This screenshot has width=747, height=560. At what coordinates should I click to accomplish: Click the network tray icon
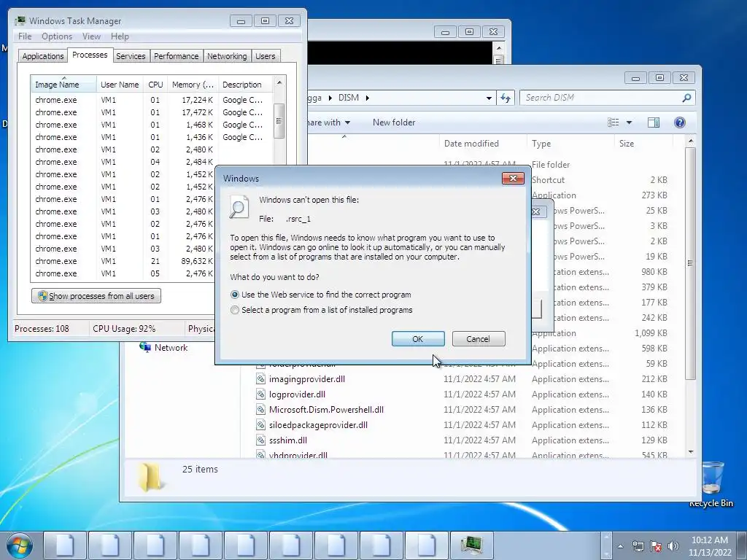[638, 545]
